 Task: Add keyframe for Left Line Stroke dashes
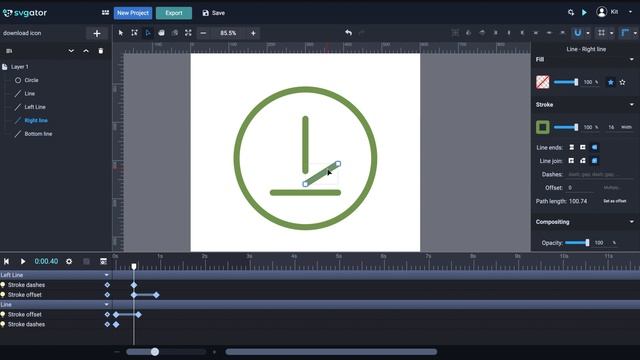click(x=107, y=285)
